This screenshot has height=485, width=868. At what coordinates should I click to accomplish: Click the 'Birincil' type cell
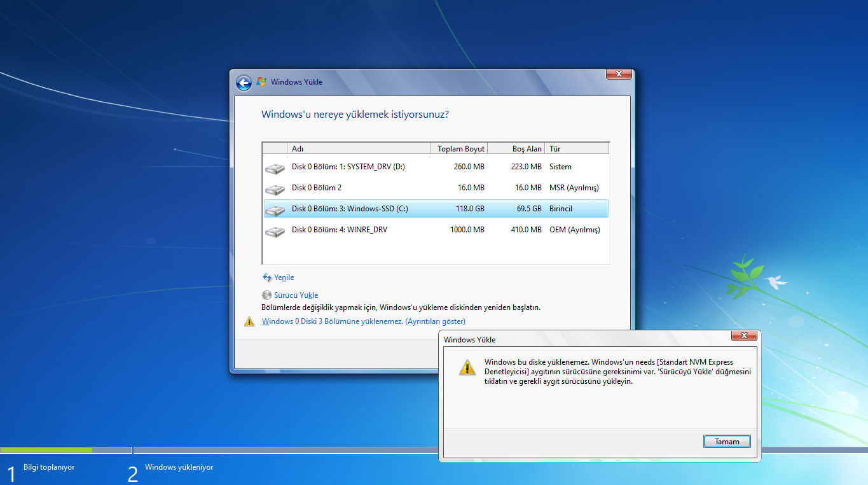tap(561, 209)
